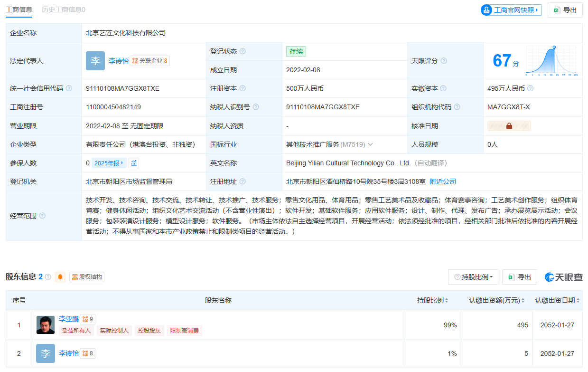Screen dimensions: 588x372
Task: Click help icon next to 经营范围
Action: [x=42, y=216]
